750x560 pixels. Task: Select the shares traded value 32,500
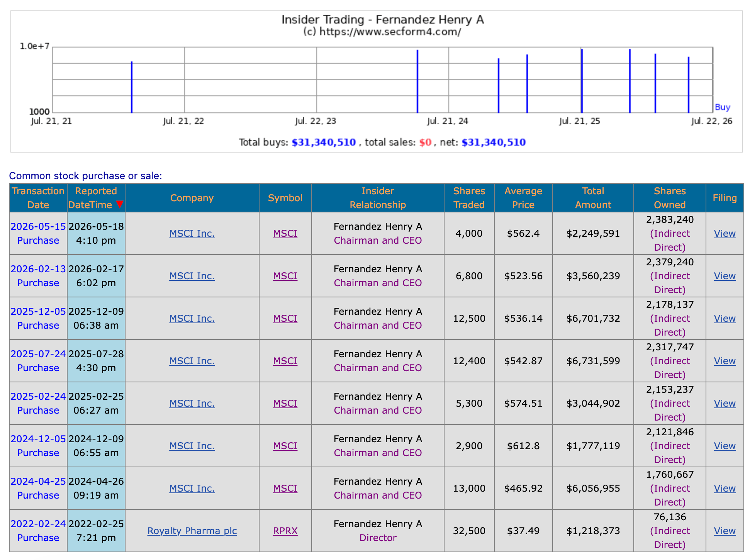point(469,531)
